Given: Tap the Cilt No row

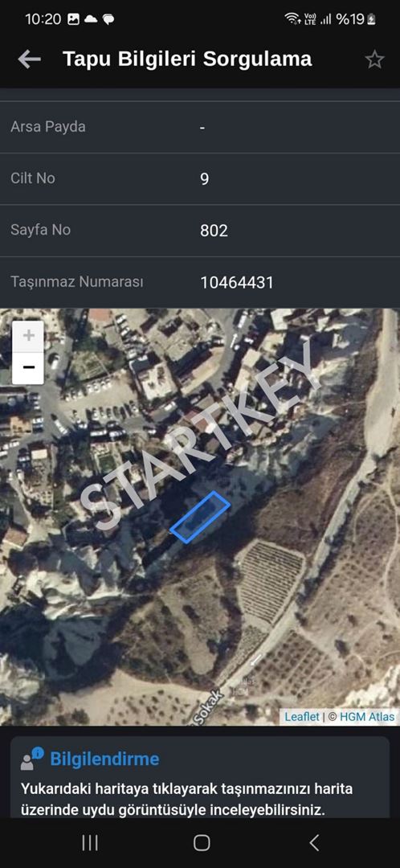Looking at the screenshot, I should click(x=200, y=178).
